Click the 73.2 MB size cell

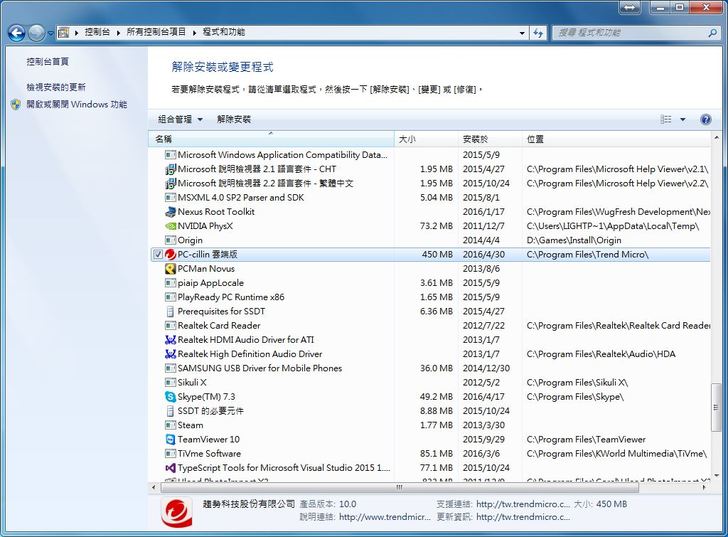(436, 226)
